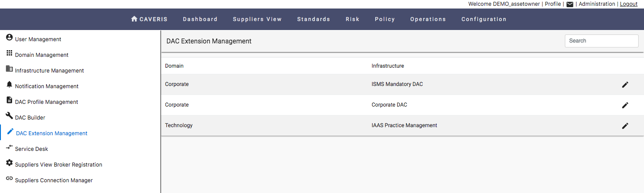Screen dimensions: 644x193
Task: Click the CAVERIS home icon
Action: (134, 19)
